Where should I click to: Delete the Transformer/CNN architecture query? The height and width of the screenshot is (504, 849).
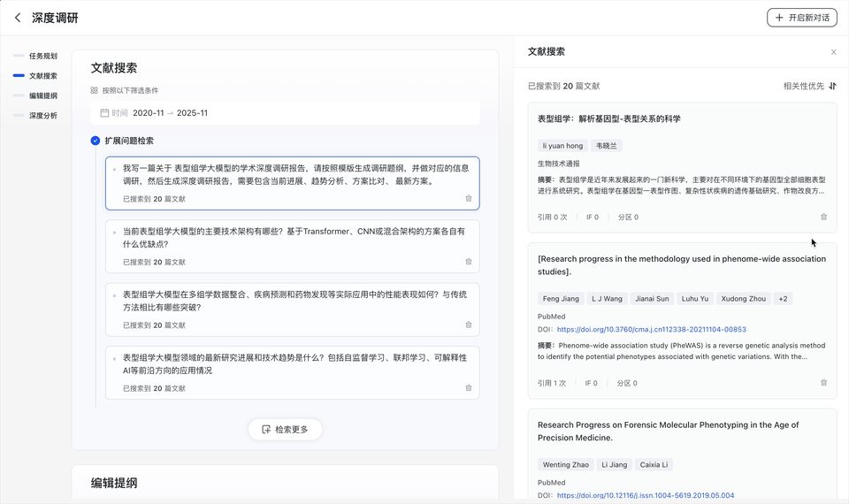tap(469, 262)
